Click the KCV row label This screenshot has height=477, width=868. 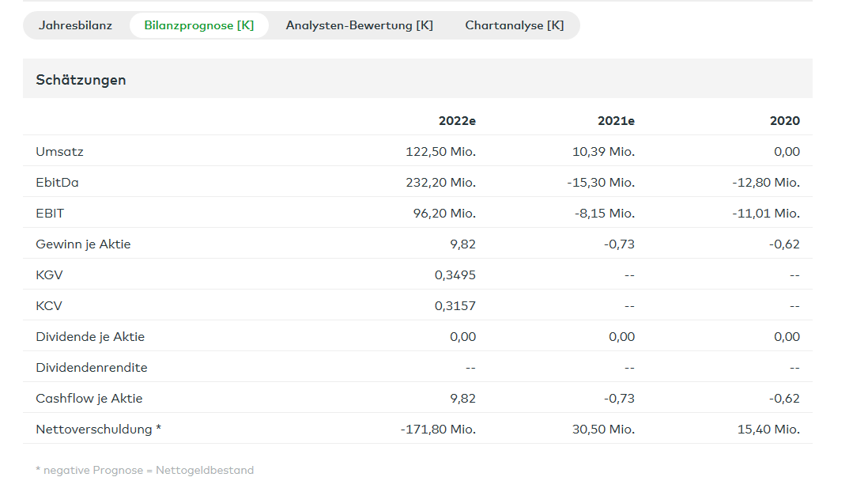(49, 305)
